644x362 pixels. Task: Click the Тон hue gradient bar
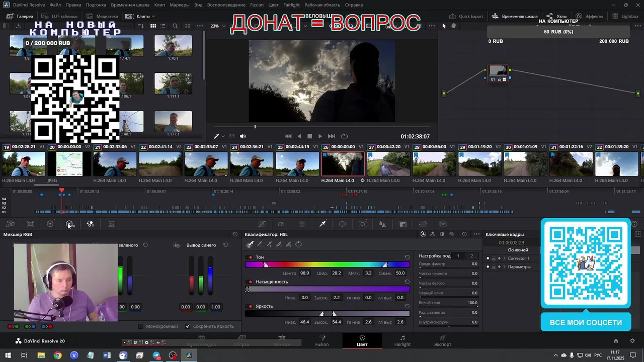click(x=327, y=264)
